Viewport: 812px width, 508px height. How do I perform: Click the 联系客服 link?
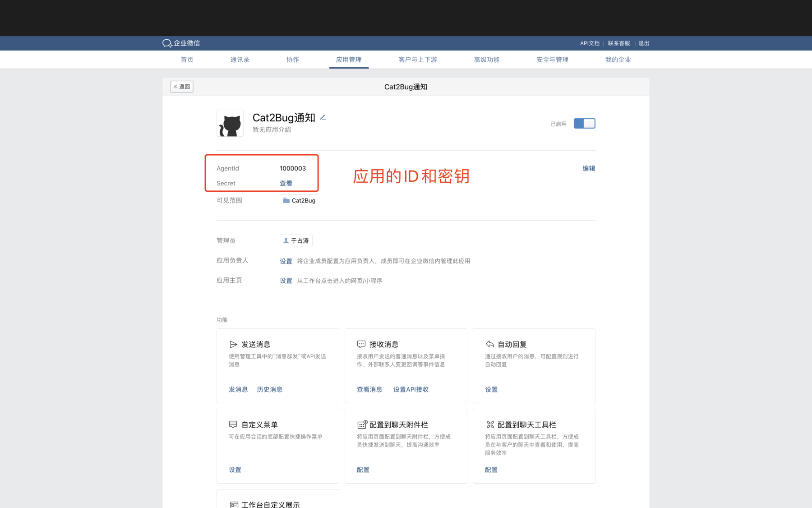[619, 43]
